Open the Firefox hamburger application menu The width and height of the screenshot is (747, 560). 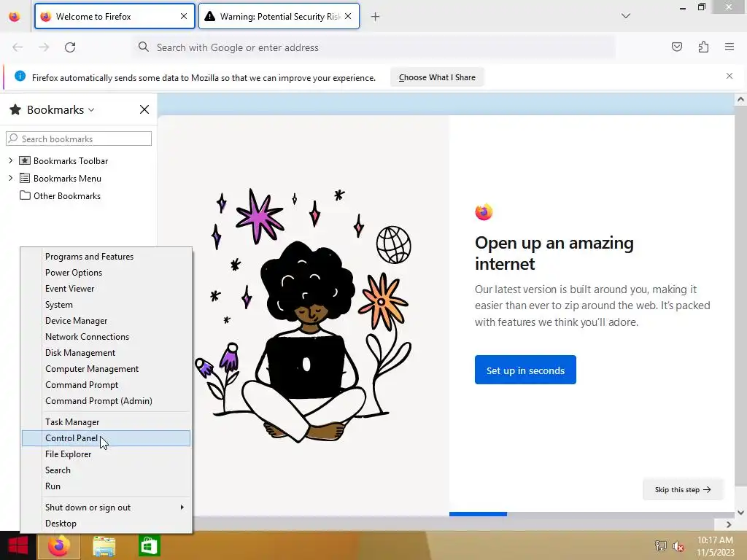click(729, 47)
